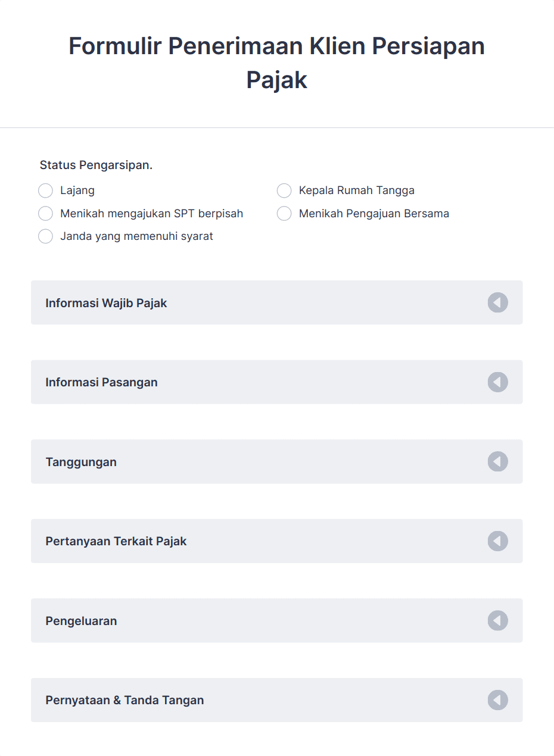The image size is (554, 756).
Task: Click the collapse arrow on Pertanyaan Terkait Pajak
Action: pyautogui.click(x=498, y=541)
